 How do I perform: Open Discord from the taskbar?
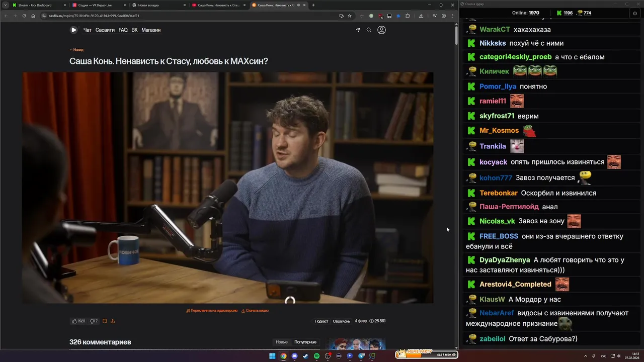point(294,356)
